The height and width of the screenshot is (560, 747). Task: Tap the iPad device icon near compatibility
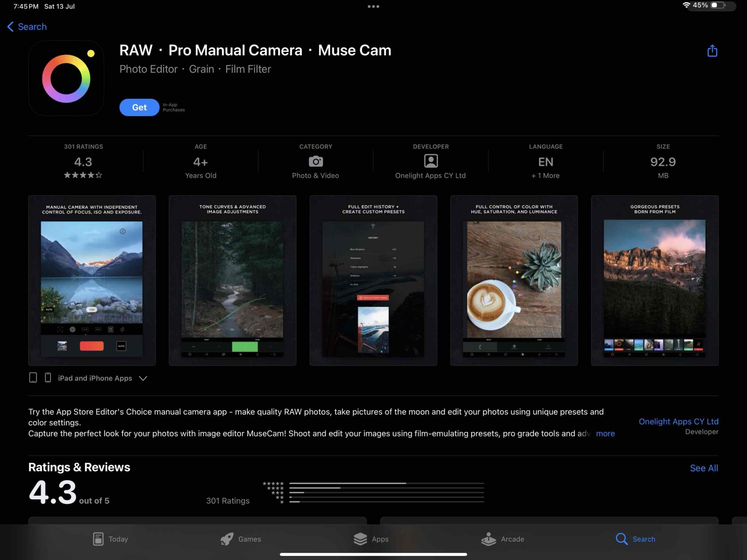point(33,377)
